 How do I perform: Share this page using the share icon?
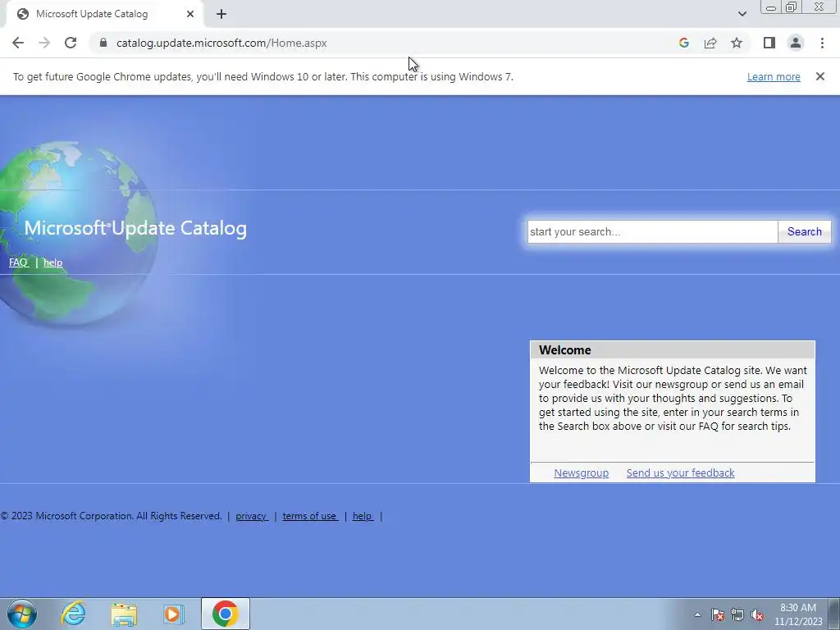[x=710, y=43]
